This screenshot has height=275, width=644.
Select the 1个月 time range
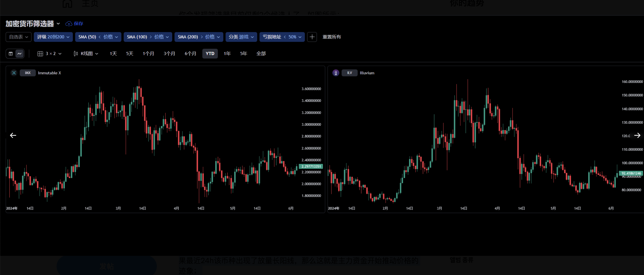click(148, 54)
